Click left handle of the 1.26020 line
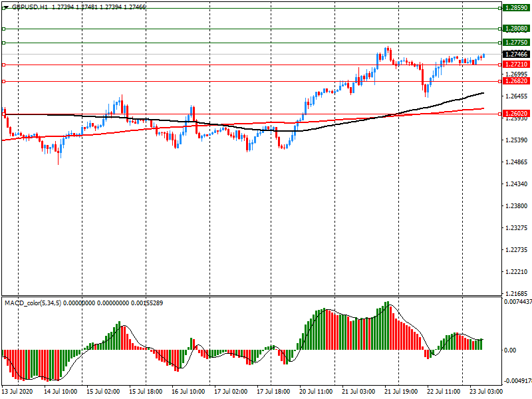The height and width of the screenshot is (399, 532). click(x=3, y=114)
